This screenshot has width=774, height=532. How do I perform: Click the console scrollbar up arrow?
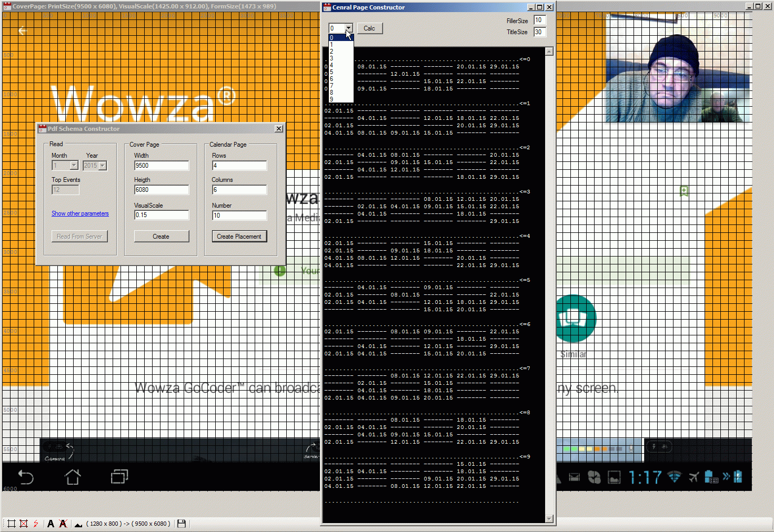pyautogui.click(x=549, y=52)
